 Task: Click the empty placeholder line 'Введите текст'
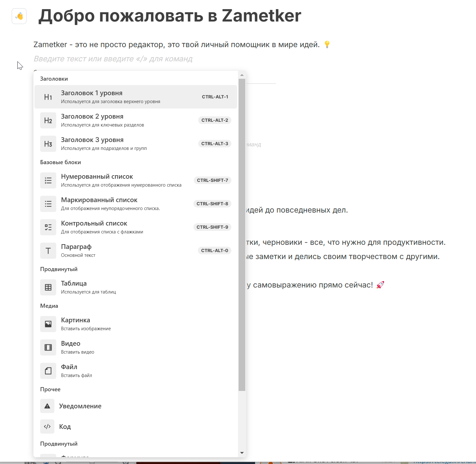pos(113,59)
